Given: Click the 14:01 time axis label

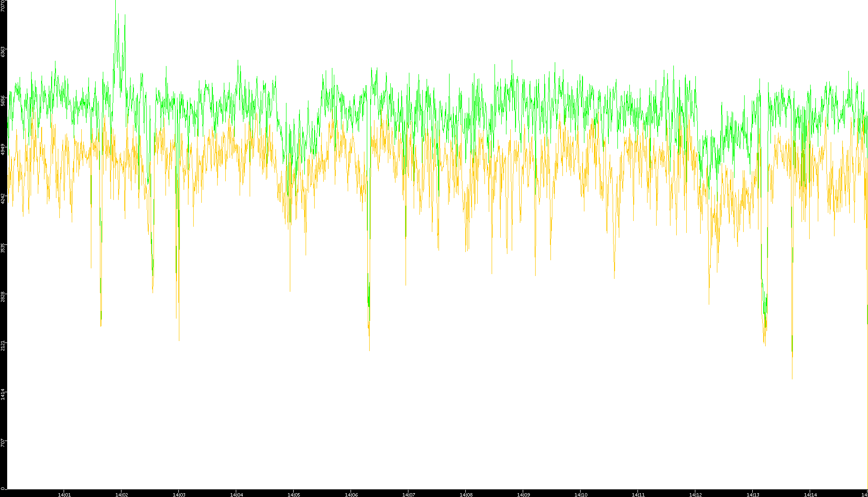Looking at the screenshot, I should click(64, 495).
